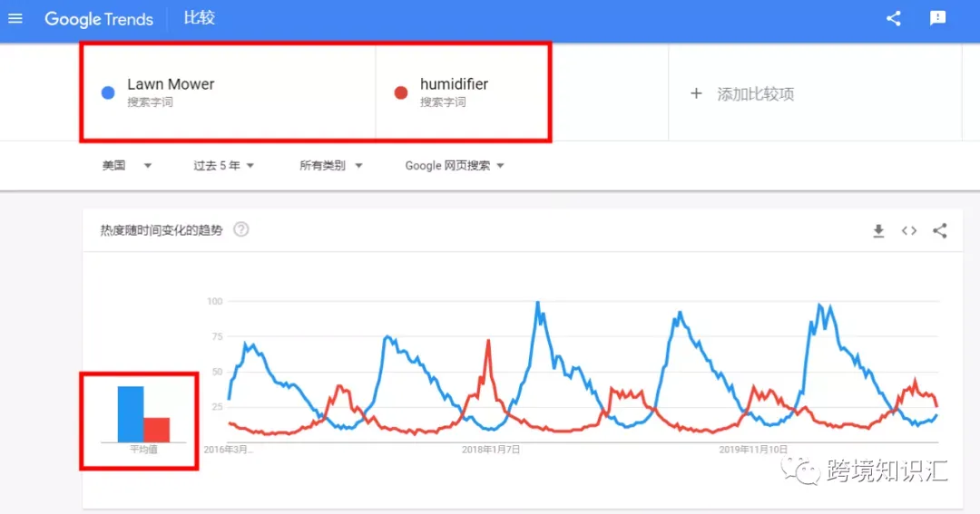Click the 2018年1月7日 date label on chart
This screenshot has width=980, height=514.
click(491, 450)
